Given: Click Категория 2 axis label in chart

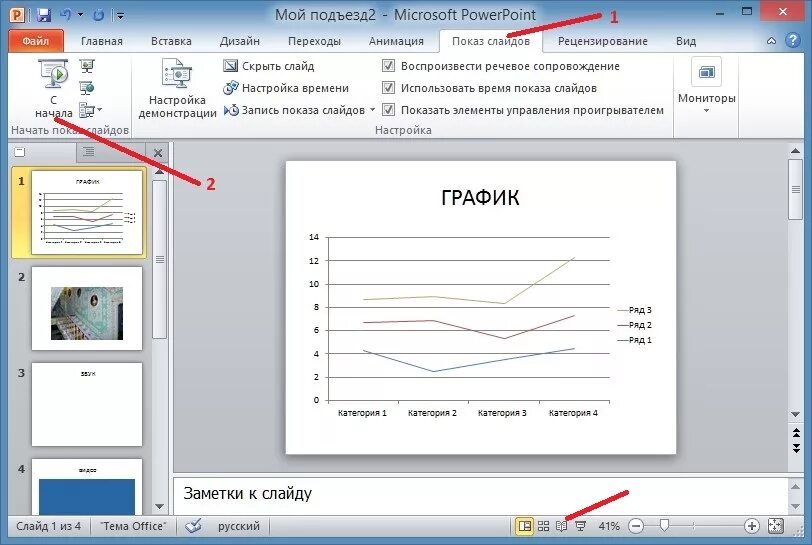Looking at the screenshot, I should [432, 413].
